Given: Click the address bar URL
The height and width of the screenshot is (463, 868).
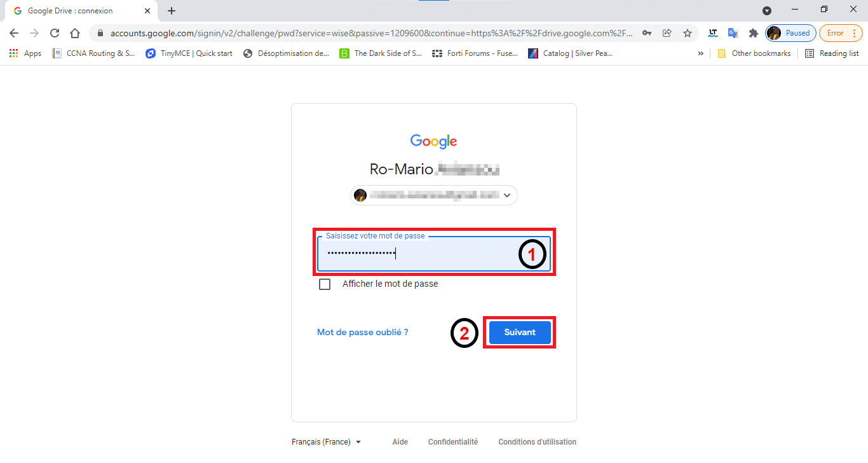Looking at the screenshot, I should tap(372, 33).
